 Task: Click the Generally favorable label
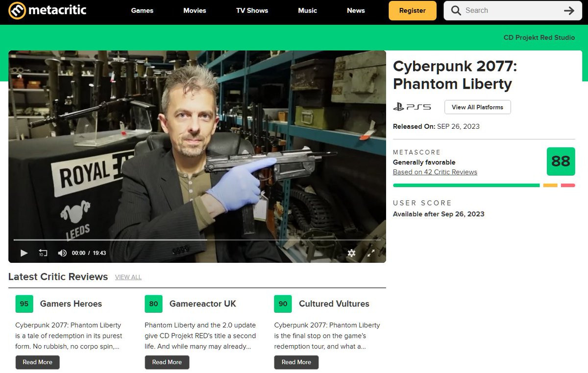[424, 163]
